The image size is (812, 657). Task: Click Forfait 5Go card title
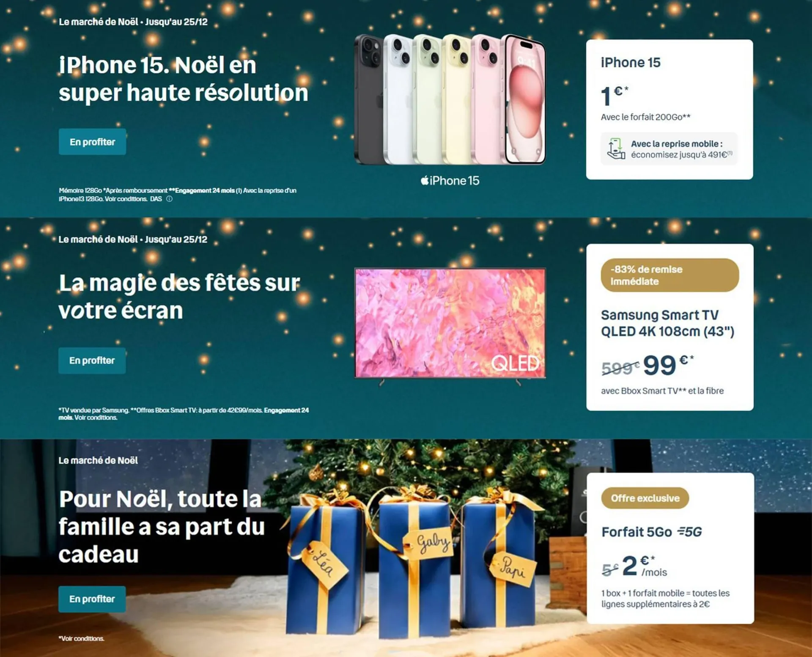point(636,532)
